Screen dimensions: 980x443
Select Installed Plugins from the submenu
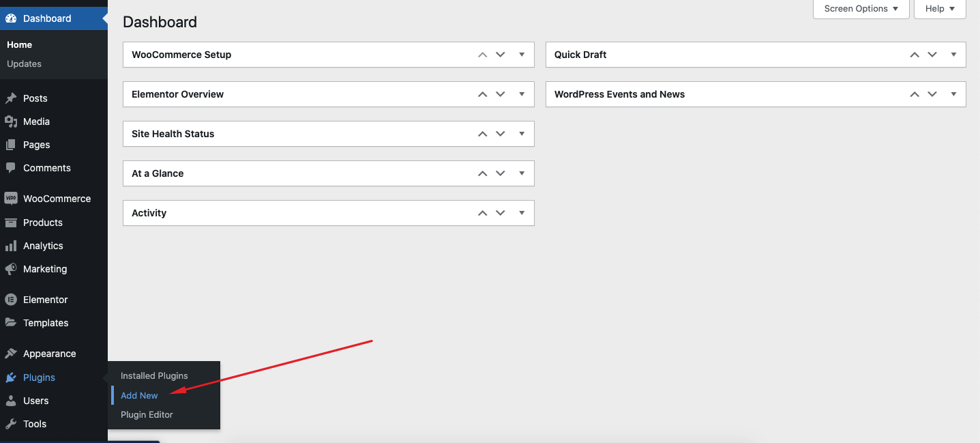tap(153, 375)
